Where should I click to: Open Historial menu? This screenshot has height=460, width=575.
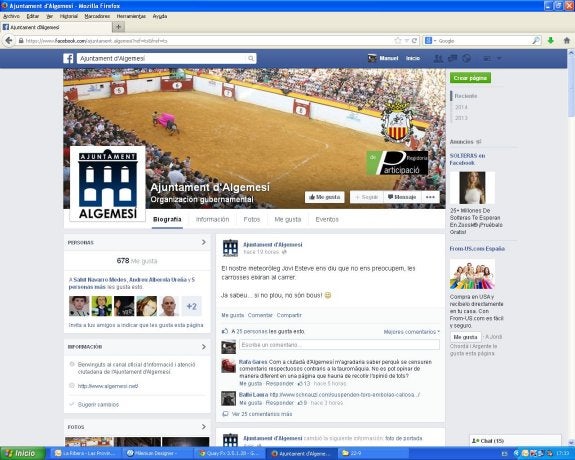pyautogui.click(x=69, y=16)
